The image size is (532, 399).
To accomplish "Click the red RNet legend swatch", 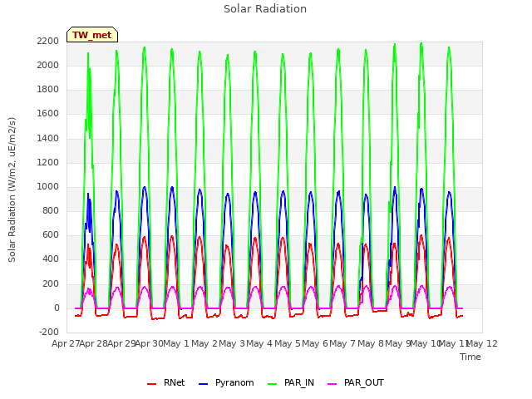I will 151,384.
